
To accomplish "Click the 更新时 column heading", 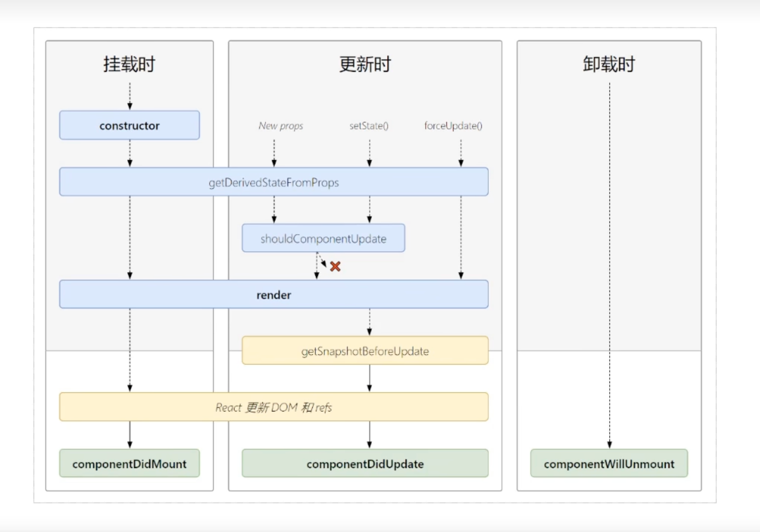I will 365,64.
